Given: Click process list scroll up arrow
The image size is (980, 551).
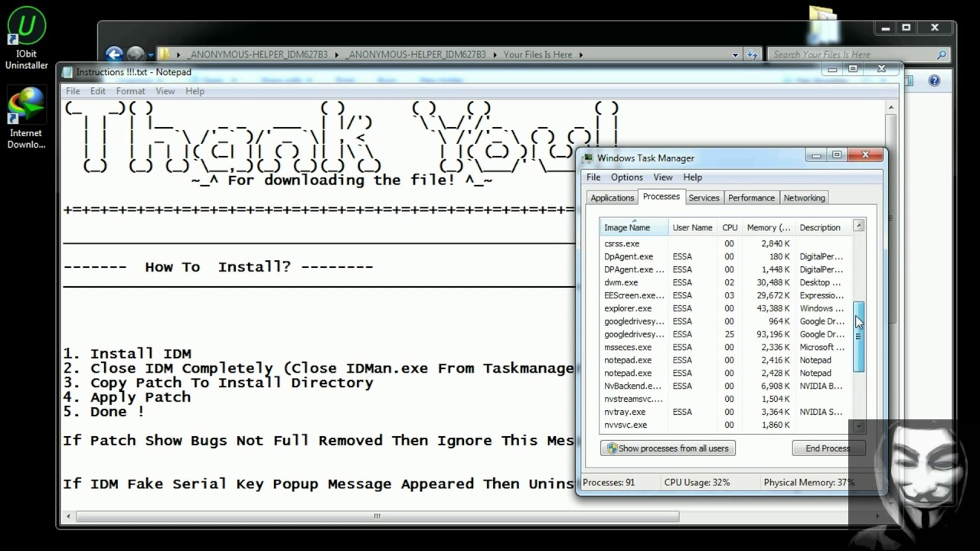Looking at the screenshot, I should tap(859, 225).
